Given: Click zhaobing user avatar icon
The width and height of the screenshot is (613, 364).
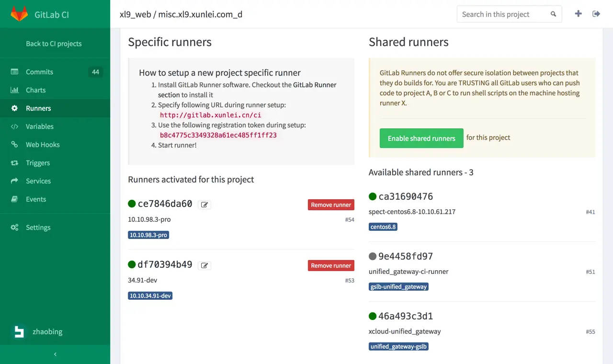Looking at the screenshot, I should point(20,331).
